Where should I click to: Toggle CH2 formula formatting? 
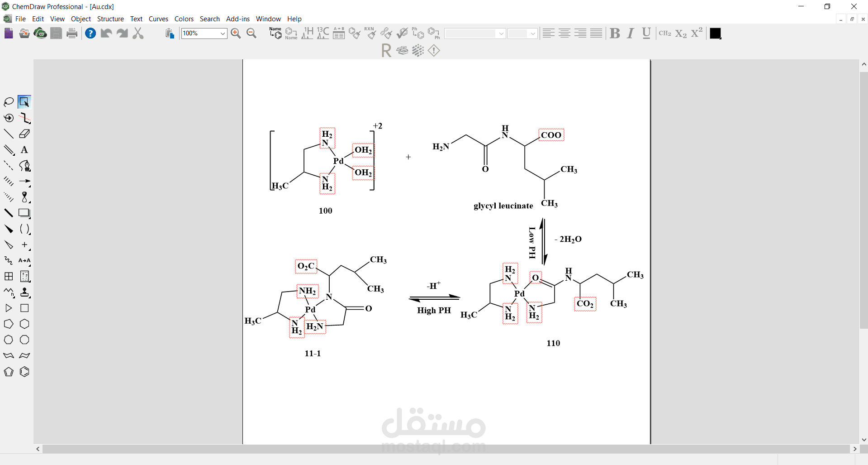pos(665,33)
